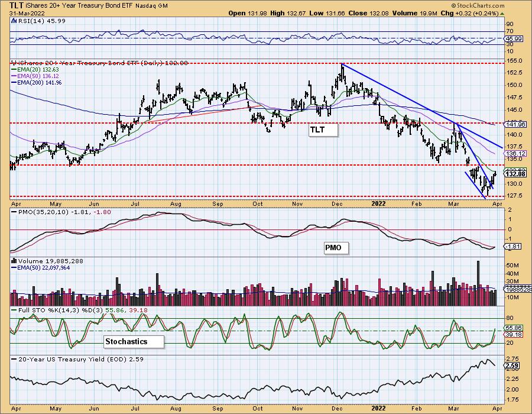Click the price panel candlestick icon before iShares title
The width and height of the screenshot is (532, 414).
pyautogui.click(x=14, y=63)
